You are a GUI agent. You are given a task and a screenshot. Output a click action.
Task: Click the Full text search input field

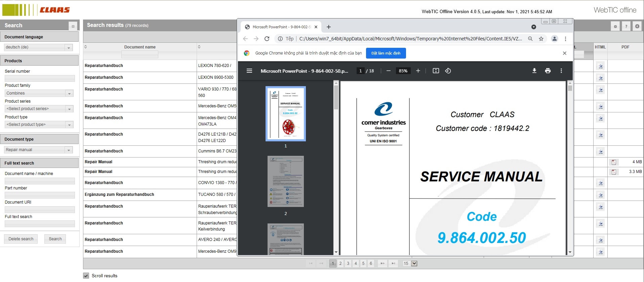click(40, 224)
